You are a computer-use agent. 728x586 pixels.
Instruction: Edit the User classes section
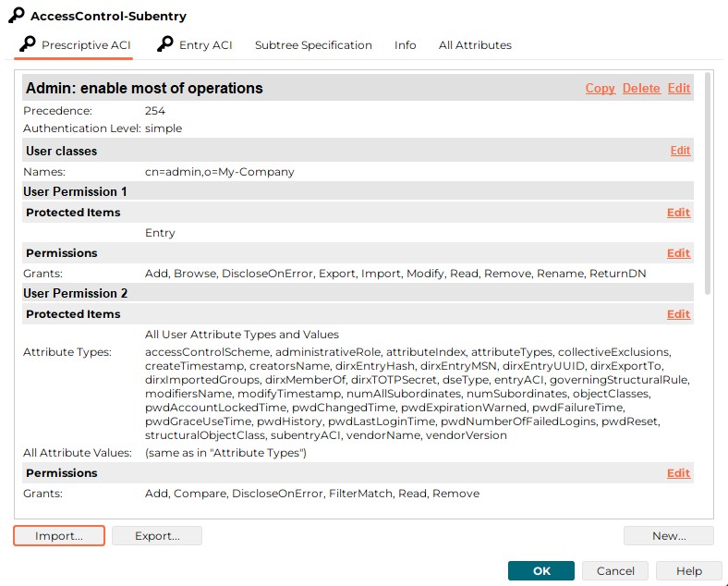click(x=680, y=151)
